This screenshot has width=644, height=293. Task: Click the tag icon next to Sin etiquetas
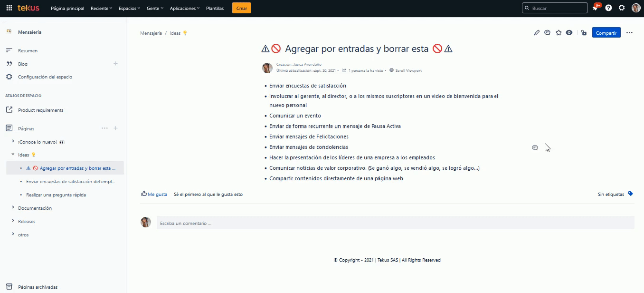(x=630, y=194)
